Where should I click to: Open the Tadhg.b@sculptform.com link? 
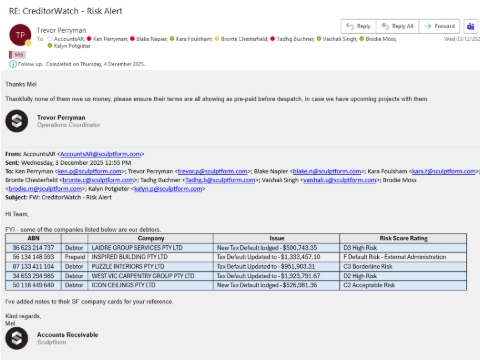220,180
